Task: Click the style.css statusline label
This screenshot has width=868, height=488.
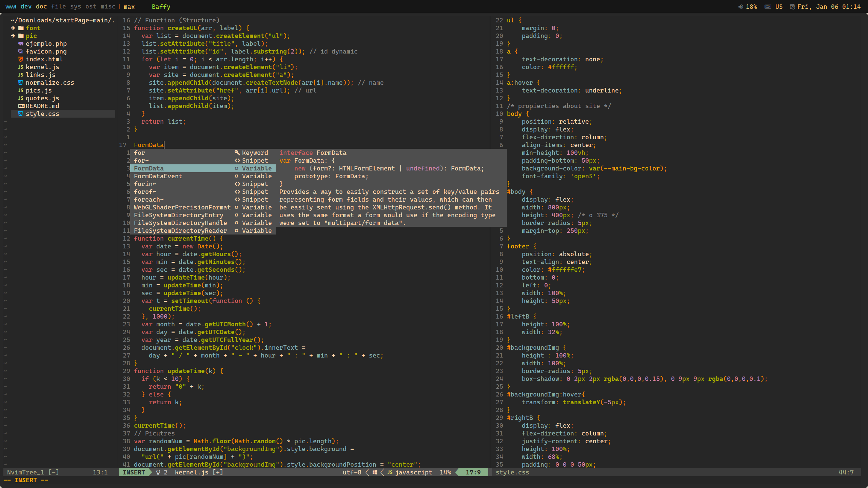Action: pyautogui.click(x=512, y=472)
